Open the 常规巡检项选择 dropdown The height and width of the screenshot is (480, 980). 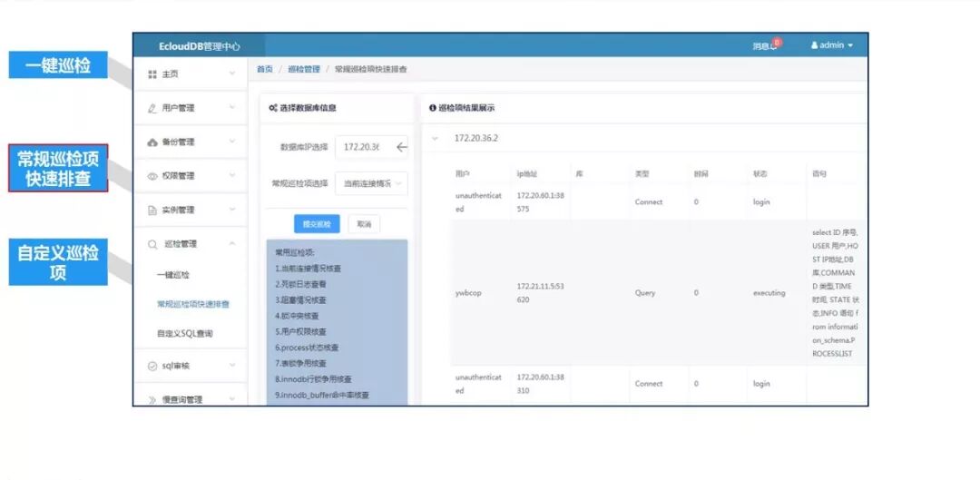pos(371,184)
